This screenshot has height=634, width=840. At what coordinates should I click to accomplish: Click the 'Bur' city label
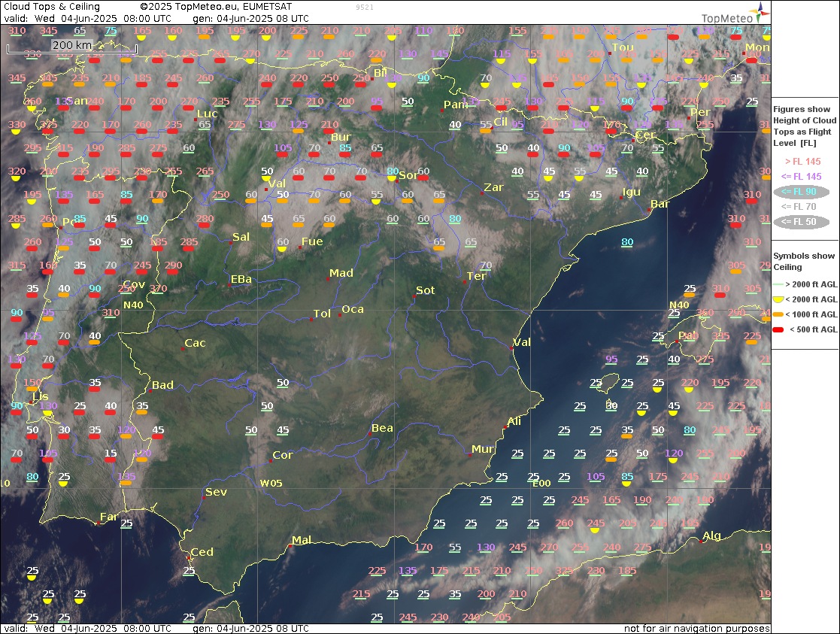341,137
